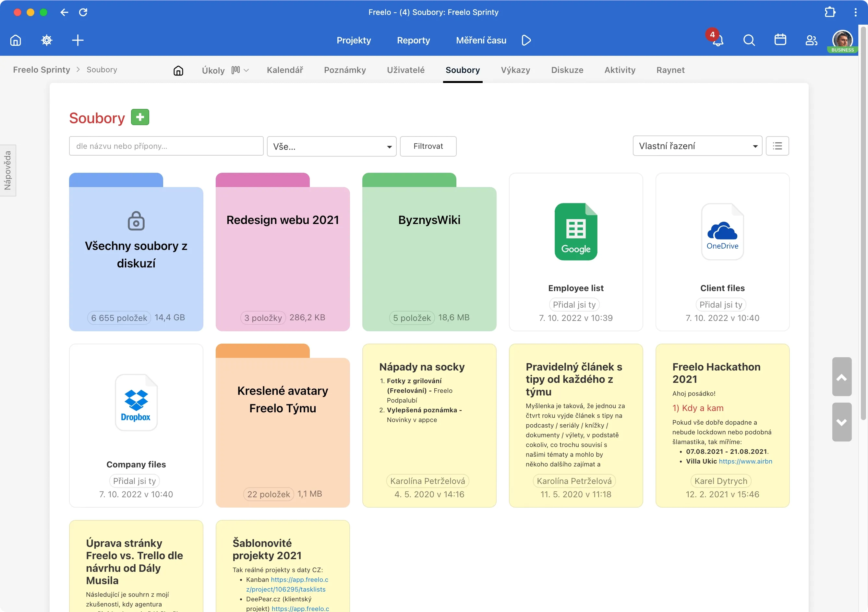Open the Reporty menu
868x612 pixels.
pyautogui.click(x=413, y=40)
